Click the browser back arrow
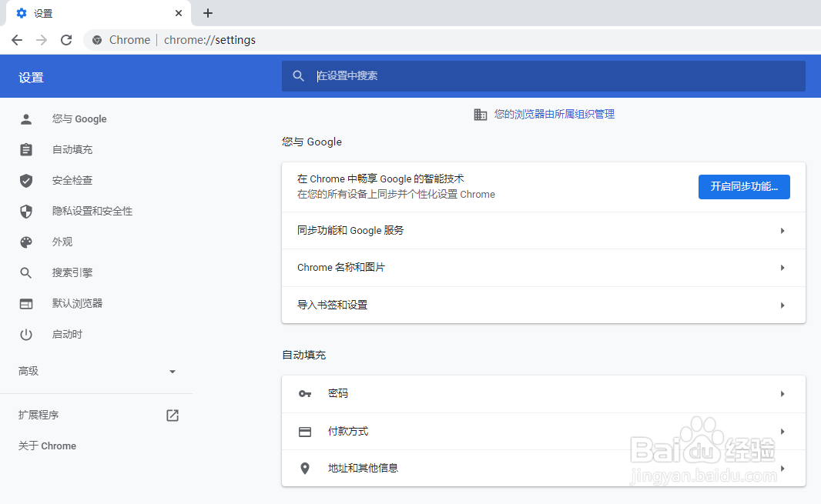Image resolution: width=821 pixels, height=504 pixels. point(17,40)
